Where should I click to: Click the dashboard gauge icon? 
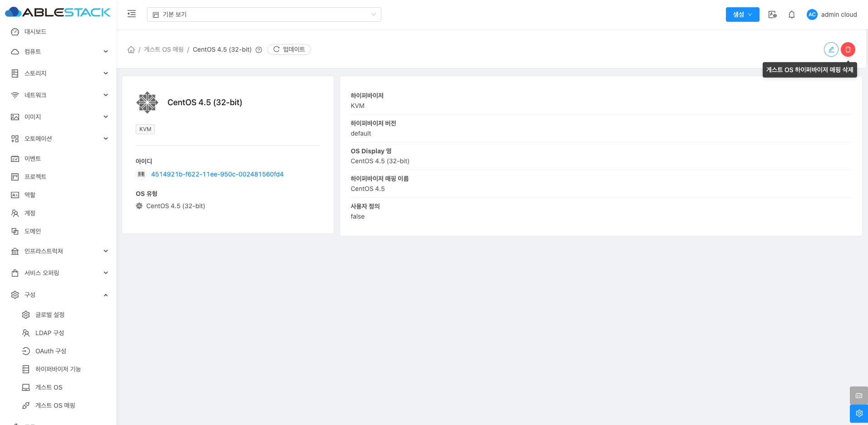[15, 32]
